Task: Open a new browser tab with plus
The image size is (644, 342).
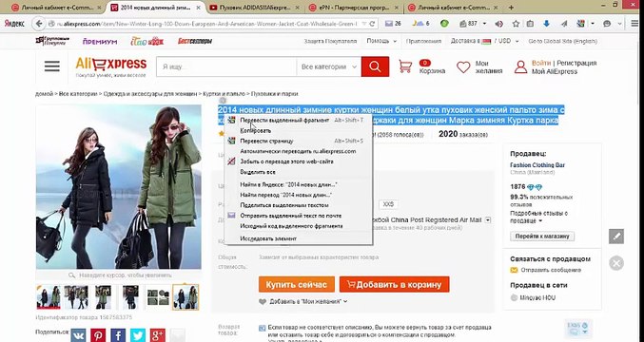Action: pyautogui.click(x=511, y=8)
